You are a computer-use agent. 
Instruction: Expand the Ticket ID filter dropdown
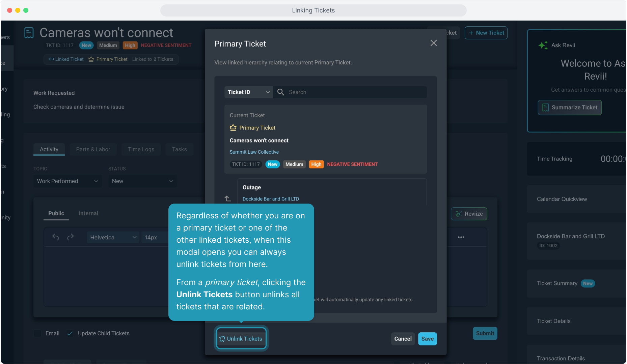coord(248,92)
